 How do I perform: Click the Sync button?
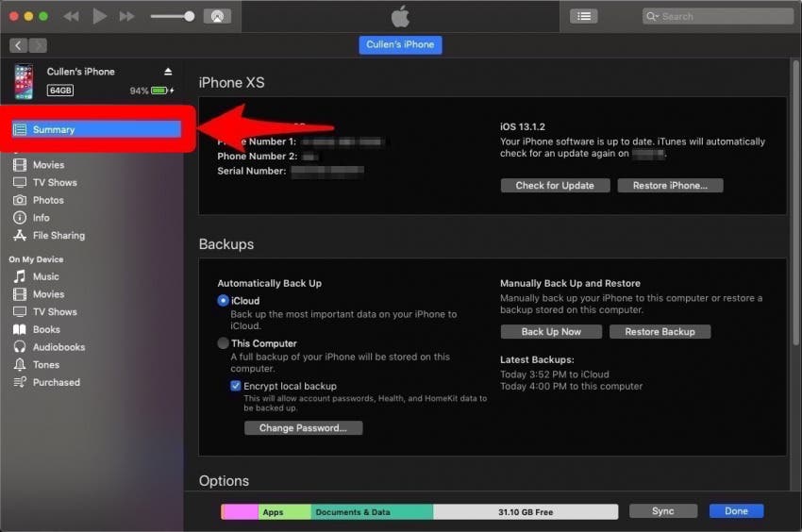coord(663,511)
